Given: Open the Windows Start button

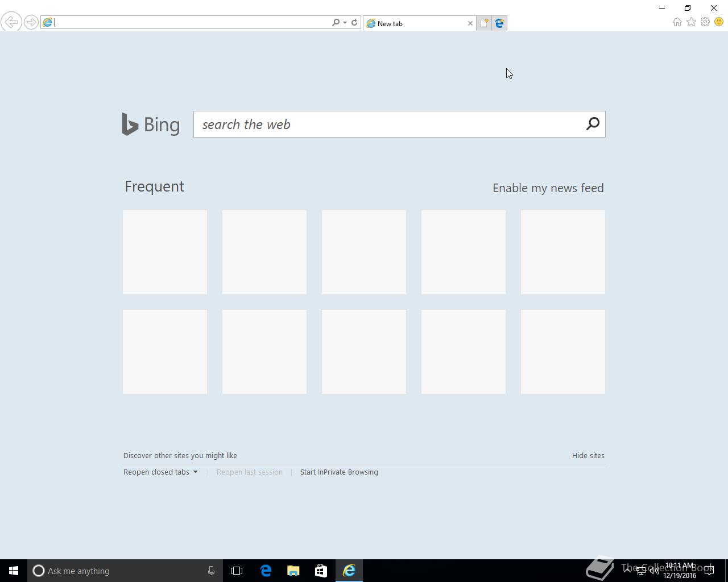Looking at the screenshot, I should tap(14, 571).
